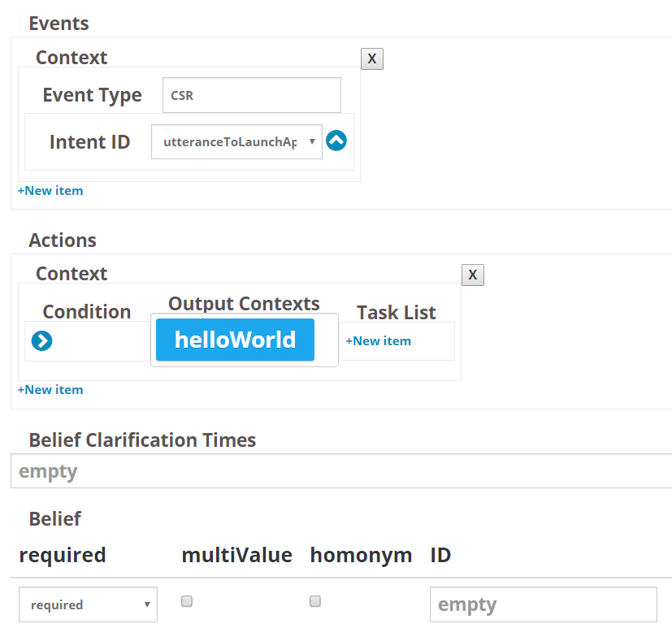Click the multiValue column header
Image resolution: width=672 pixels, height=641 pixels.
pos(237,555)
